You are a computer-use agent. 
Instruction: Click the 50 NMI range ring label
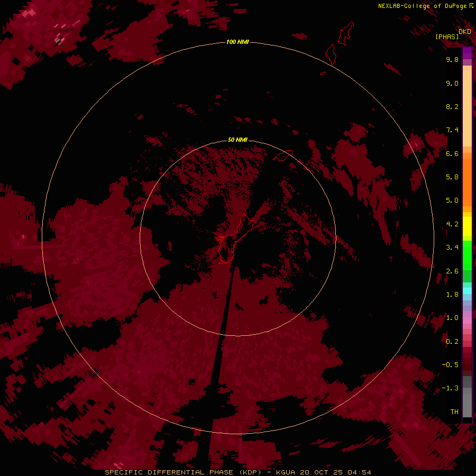[x=237, y=140]
